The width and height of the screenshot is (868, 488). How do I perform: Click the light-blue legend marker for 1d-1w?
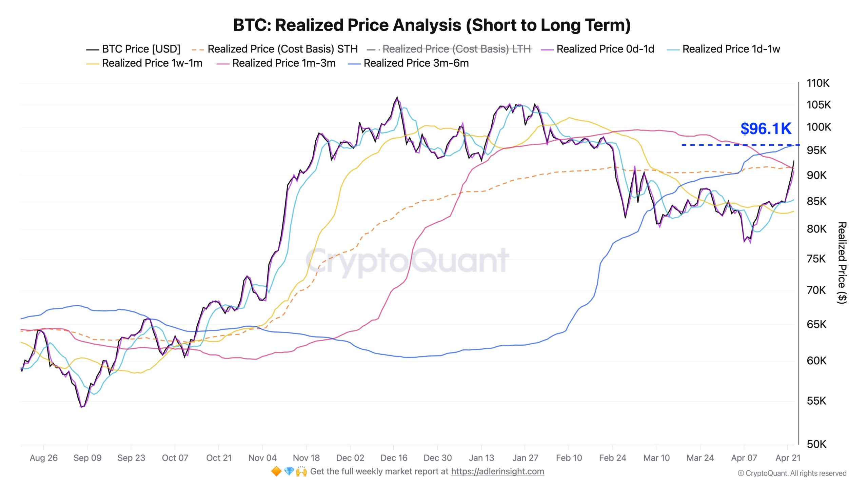(x=673, y=49)
